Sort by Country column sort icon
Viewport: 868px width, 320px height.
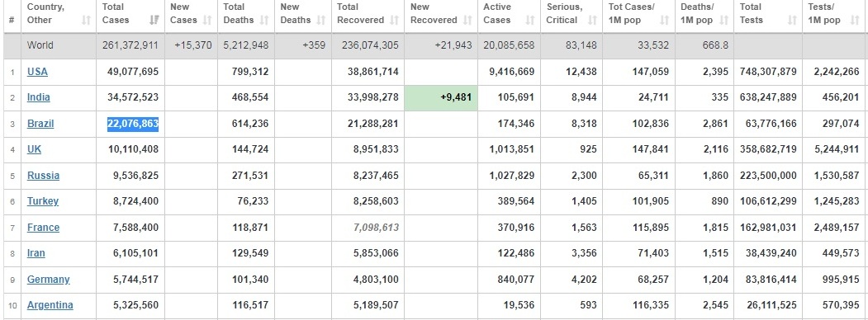[86, 21]
